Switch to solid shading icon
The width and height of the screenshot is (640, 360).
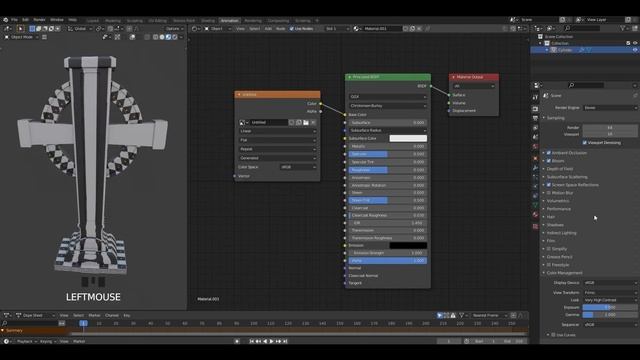[162, 37]
